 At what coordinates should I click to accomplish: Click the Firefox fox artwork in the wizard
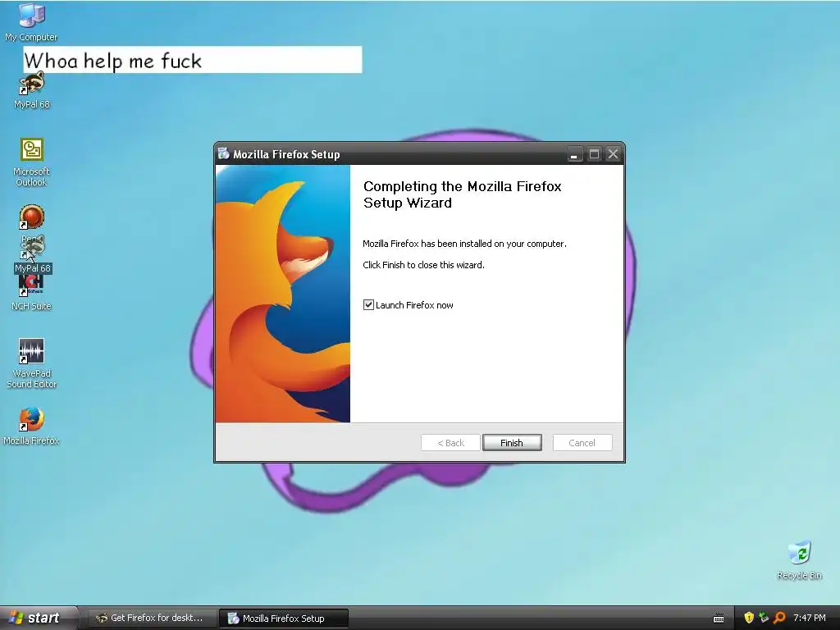(283, 294)
